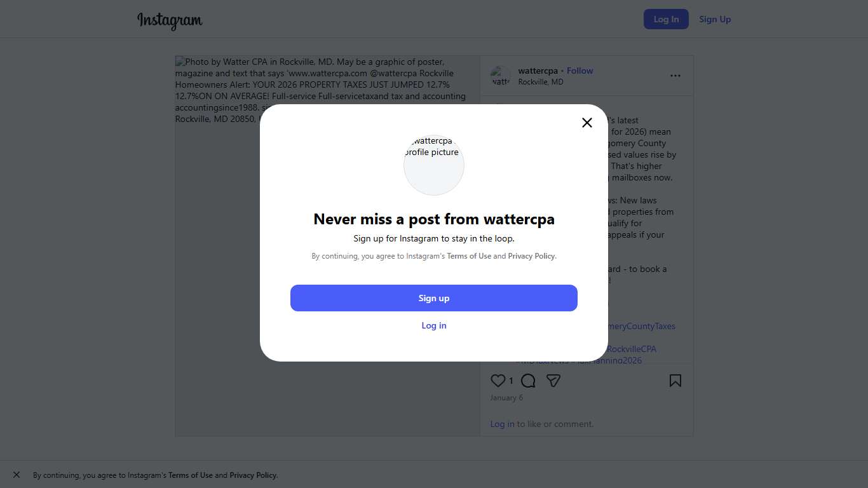The image size is (868, 488).
Task: Open the wattercpa username link
Action: [538, 71]
